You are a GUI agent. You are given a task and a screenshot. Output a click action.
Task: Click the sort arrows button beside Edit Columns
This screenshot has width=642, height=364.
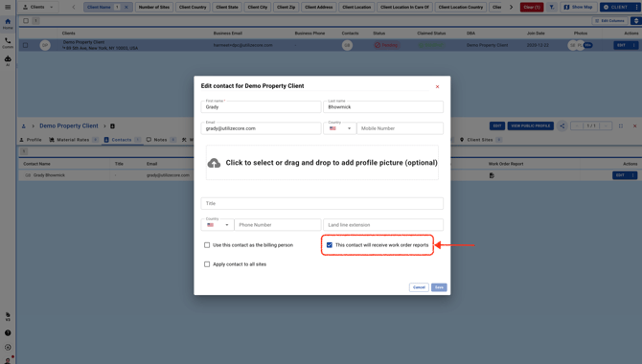pos(636,20)
